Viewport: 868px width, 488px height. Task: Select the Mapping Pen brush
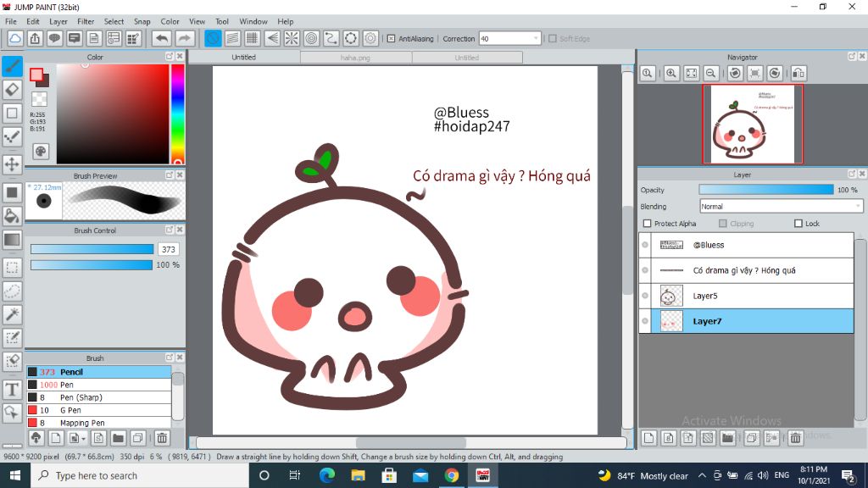(x=99, y=423)
